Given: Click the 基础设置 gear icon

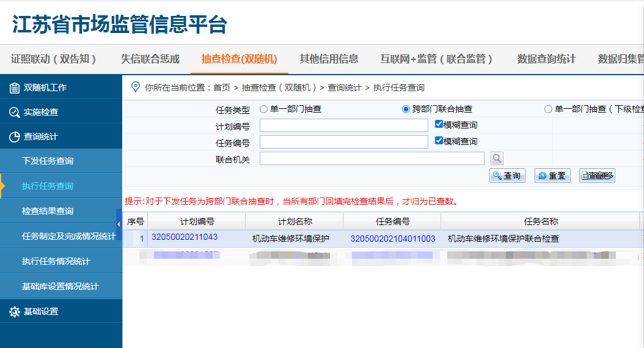Looking at the screenshot, I should coord(14,312).
